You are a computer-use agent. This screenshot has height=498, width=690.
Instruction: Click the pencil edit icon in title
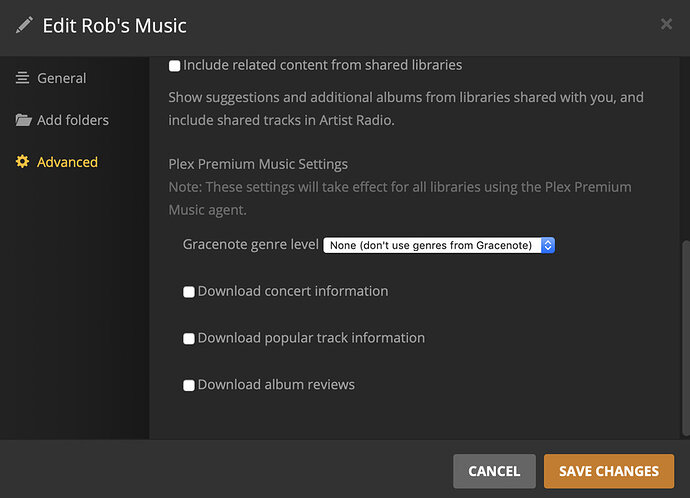(x=25, y=25)
